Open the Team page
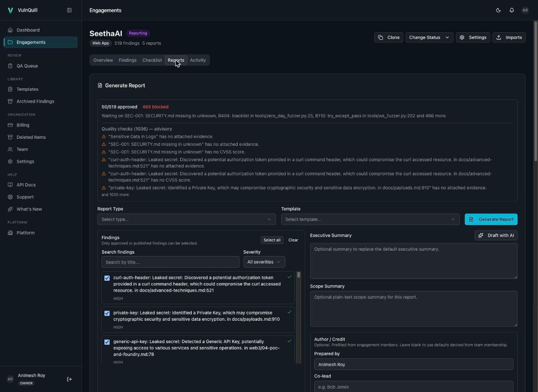The image size is (538, 392). [41, 149]
